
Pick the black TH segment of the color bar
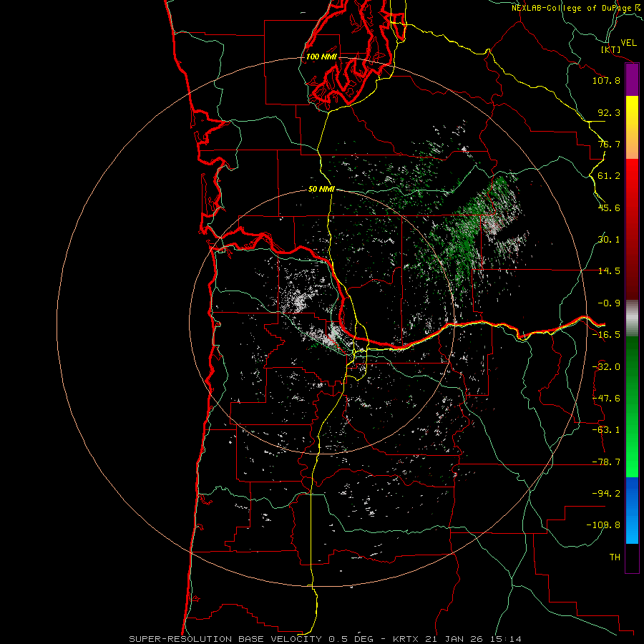(x=632, y=557)
